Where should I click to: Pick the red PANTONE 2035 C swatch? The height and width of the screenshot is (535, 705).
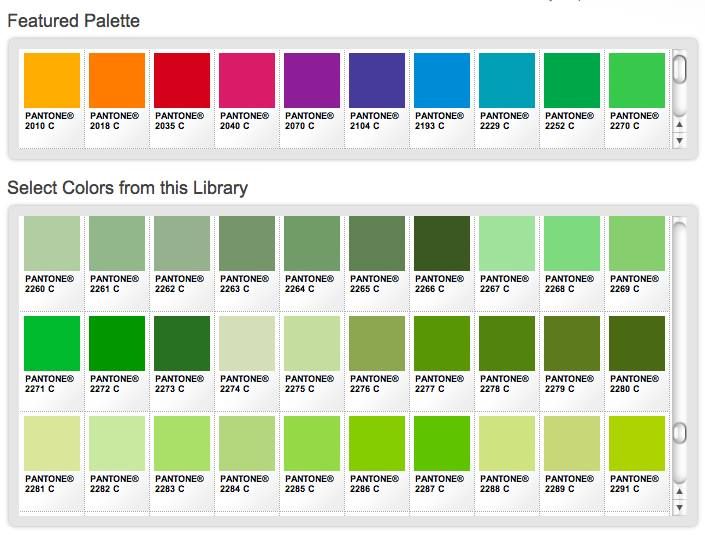pyautogui.click(x=182, y=80)
